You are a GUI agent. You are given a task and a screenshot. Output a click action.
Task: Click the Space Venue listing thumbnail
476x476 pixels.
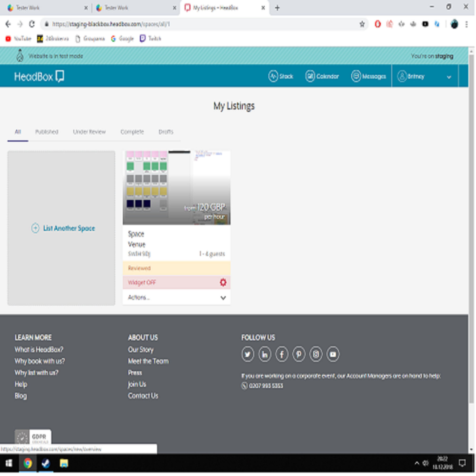click(x=176, y=188)
